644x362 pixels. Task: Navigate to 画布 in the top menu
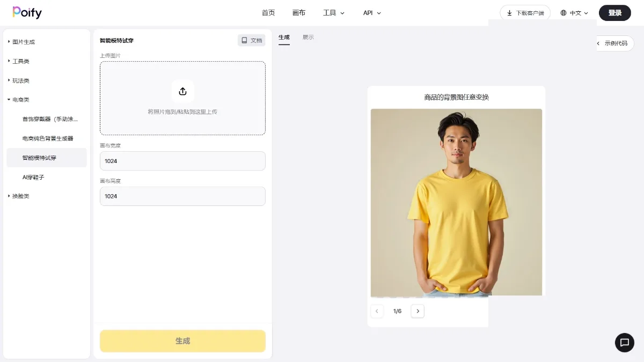point(299,13)
